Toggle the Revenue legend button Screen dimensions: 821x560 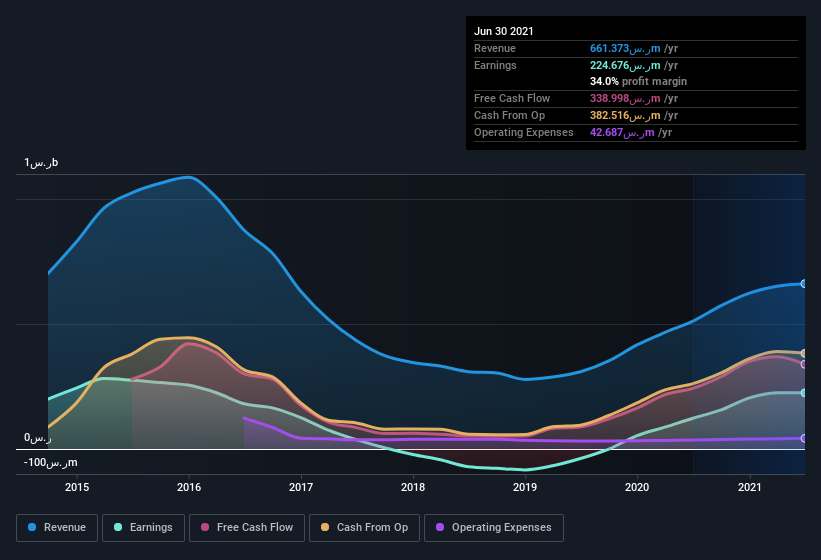click(57, 528)
